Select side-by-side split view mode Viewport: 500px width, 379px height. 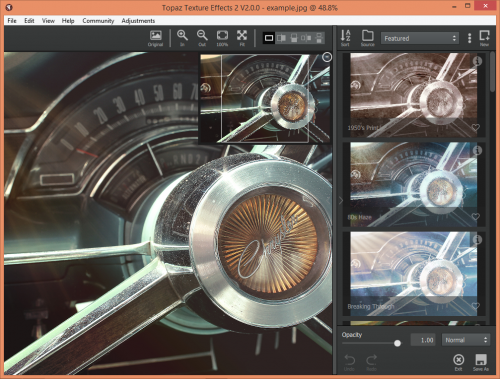click(281, 38)
